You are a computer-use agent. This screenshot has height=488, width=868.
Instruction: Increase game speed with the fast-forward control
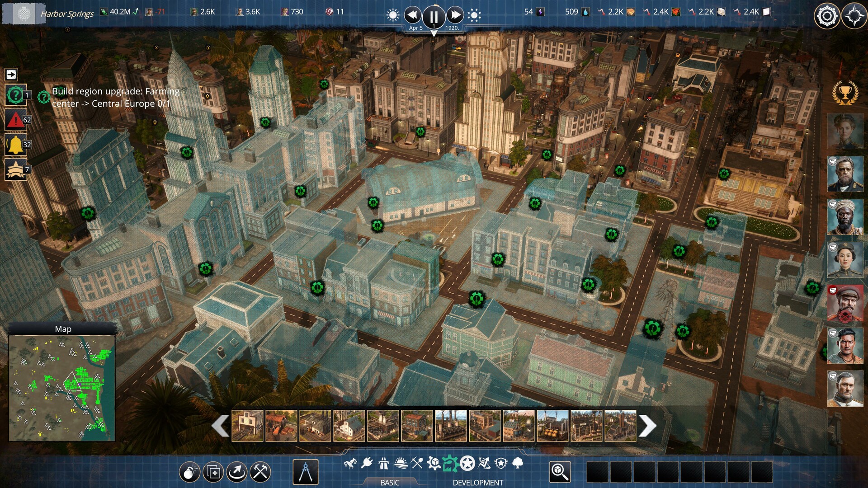pyautogui.click(x=455, y=15)
